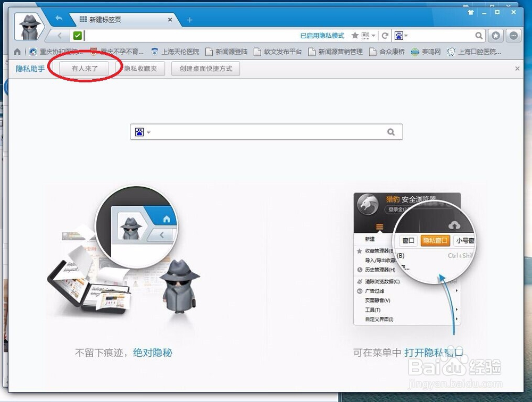The image size is (532, 402).
Task: Click the toolbar search input field
Action: [x=441, y=35]
